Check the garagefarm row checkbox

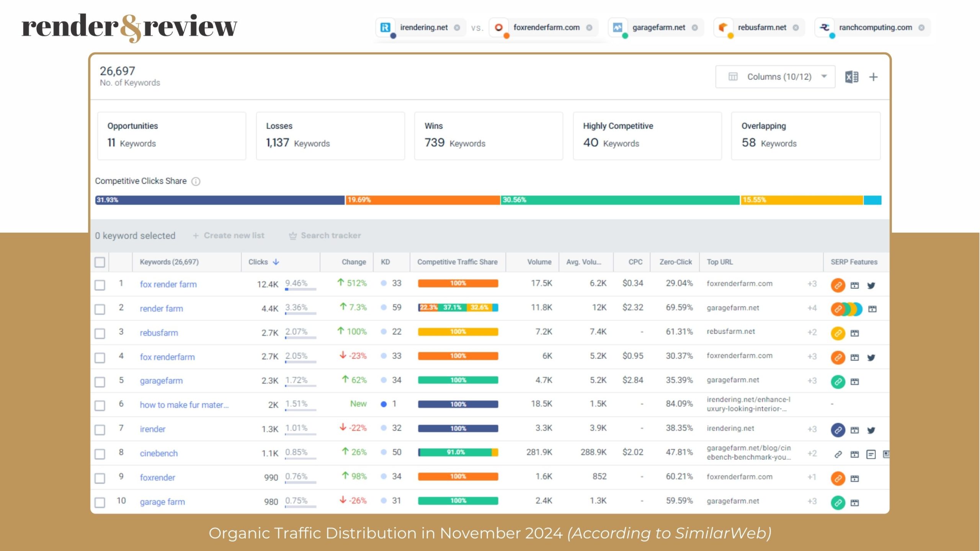(100, 381)
